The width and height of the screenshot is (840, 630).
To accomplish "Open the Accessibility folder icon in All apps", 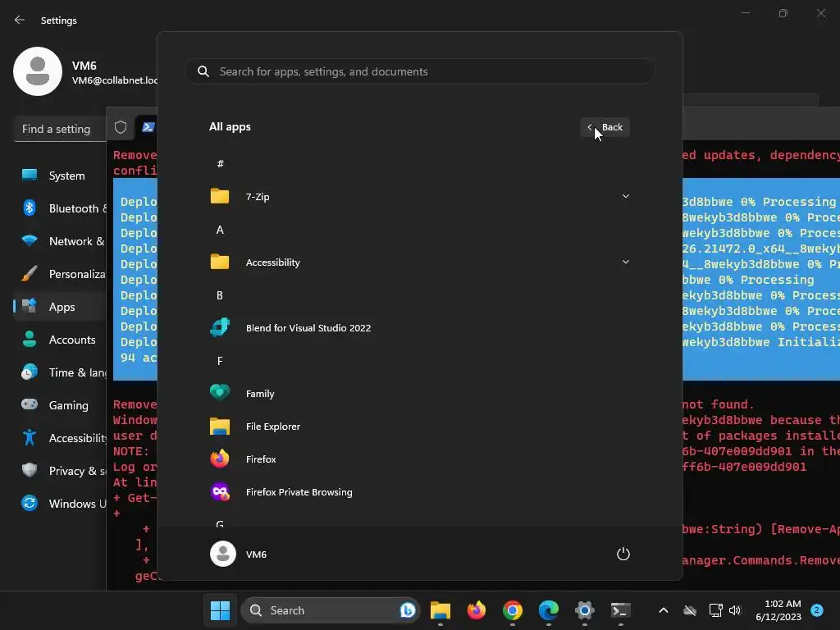I will pos(220,262).
